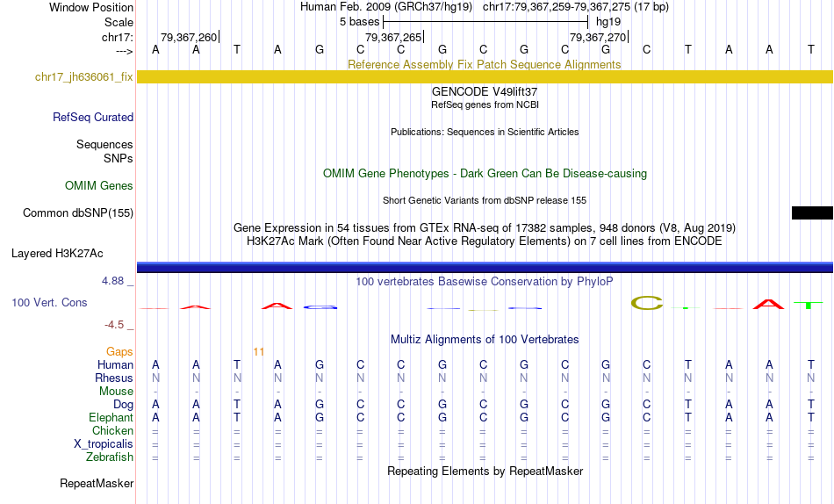
Task: Click the hg19 label beside scale bar
Action: [608, 22]
